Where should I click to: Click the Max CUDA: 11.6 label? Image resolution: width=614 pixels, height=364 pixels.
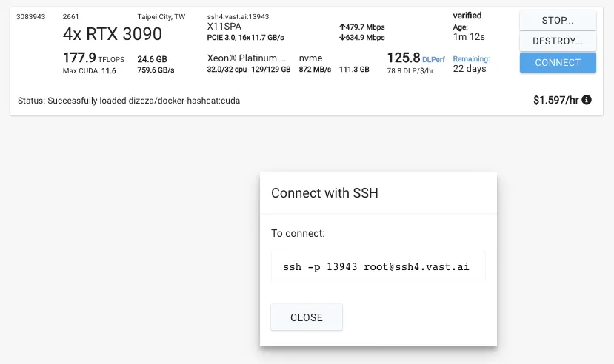coord(89,70)
